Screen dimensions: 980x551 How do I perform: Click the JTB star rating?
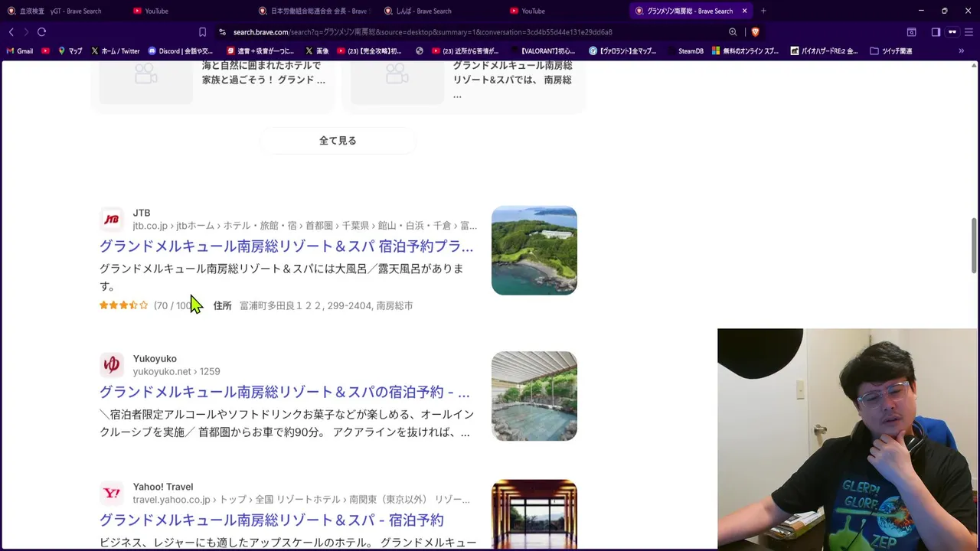(123, 305)
